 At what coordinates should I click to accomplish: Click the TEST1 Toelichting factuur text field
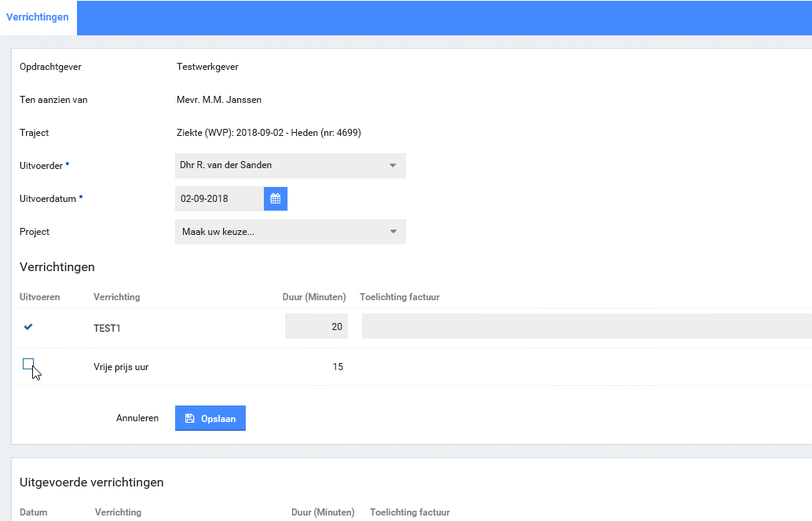pos(585,327)
